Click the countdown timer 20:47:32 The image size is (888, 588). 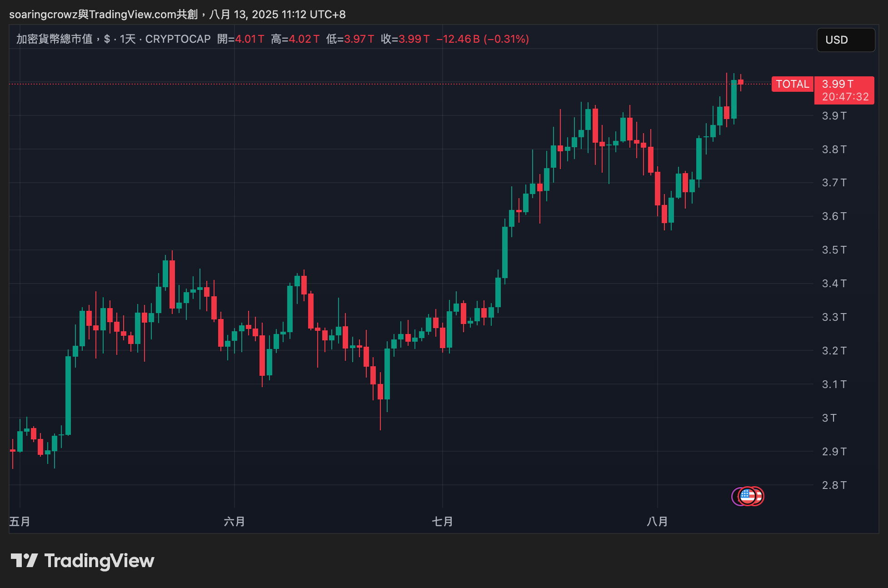844,96
